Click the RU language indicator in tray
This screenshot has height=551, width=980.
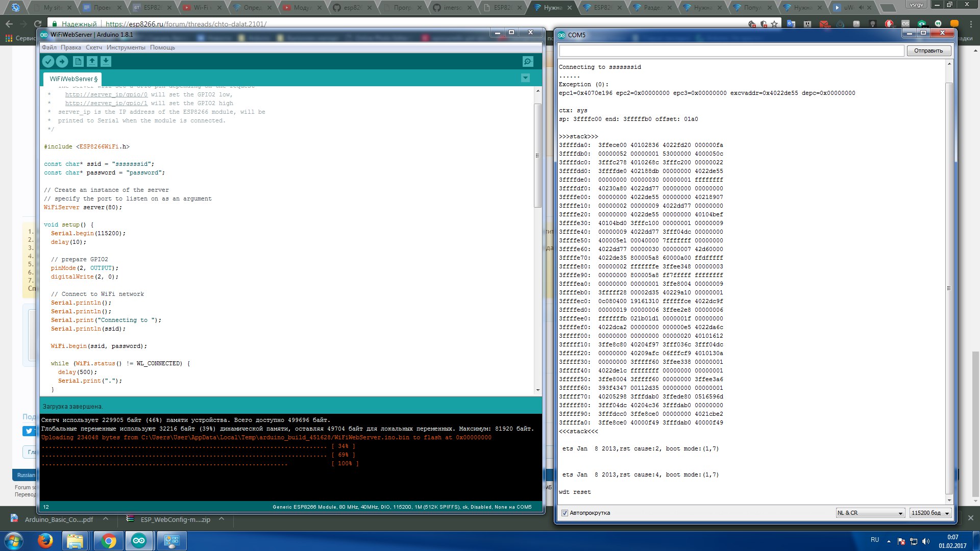pyautogui.click(x=875, y=540)
